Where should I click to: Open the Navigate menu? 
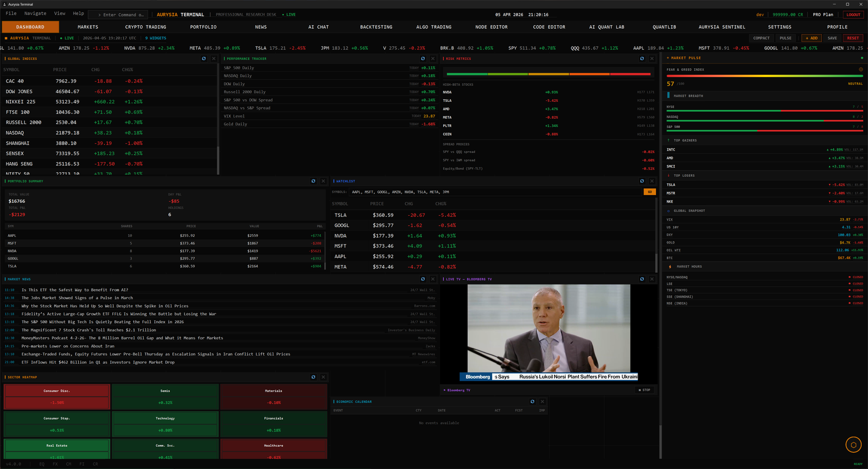click(x=35, y=14)
